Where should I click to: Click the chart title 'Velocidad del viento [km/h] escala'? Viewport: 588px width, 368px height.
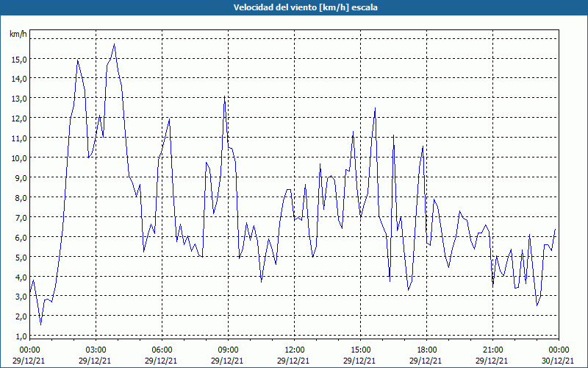pos(305,7)
